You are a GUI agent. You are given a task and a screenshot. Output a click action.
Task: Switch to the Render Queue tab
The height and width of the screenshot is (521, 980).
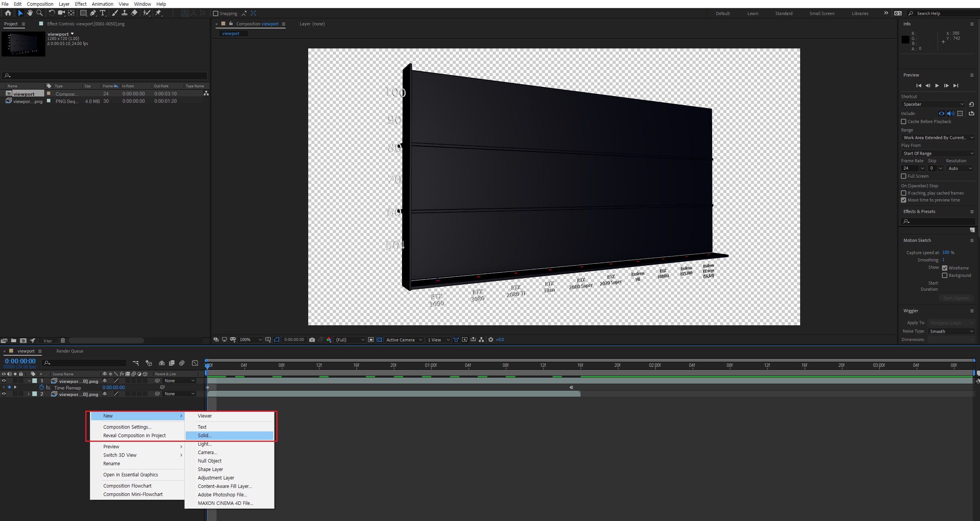(x=70, y=351)
